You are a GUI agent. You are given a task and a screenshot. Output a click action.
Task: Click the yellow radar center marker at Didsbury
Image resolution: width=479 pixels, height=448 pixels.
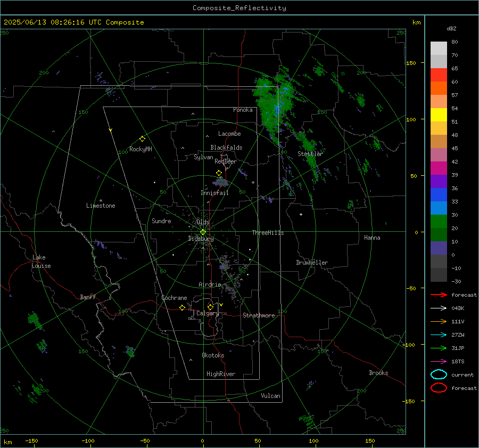[203, 232]
